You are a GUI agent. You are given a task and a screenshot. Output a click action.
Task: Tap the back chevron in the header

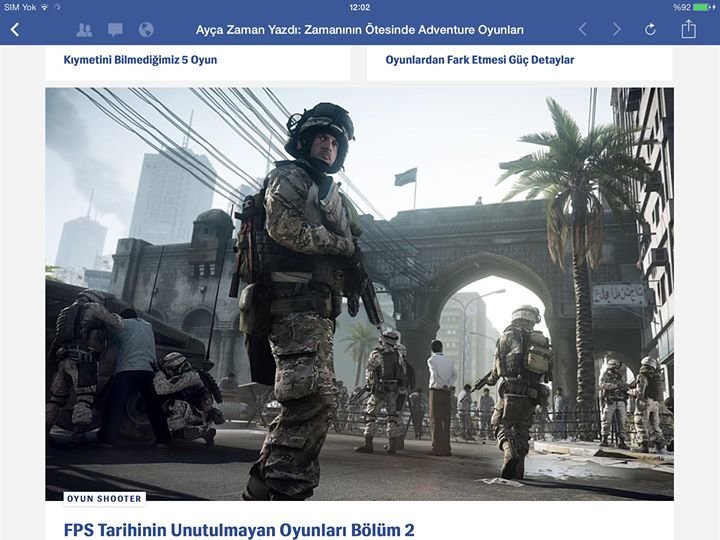(x=14, y=30)
